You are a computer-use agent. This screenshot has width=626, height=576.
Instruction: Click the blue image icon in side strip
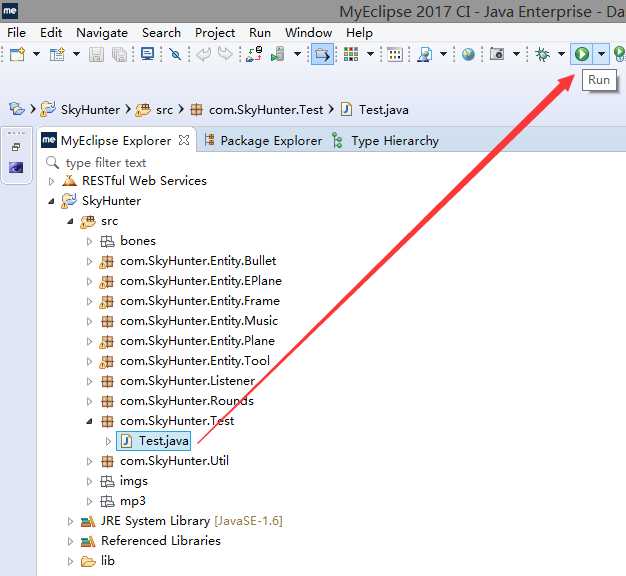coord(16,167)
